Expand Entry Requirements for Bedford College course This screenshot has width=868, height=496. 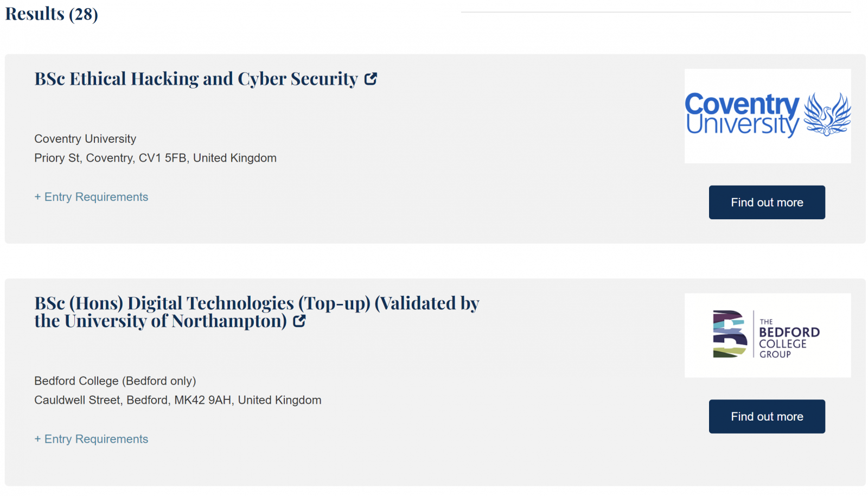pos(91,439)
